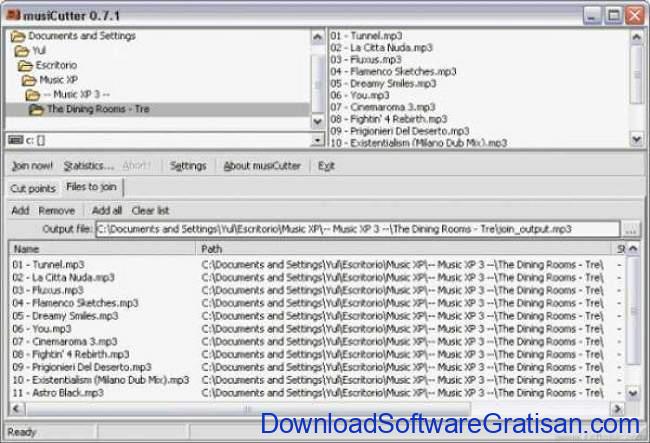
Task: Click join list horizontal scroll left arrow
Action: [x=16, y=409]
